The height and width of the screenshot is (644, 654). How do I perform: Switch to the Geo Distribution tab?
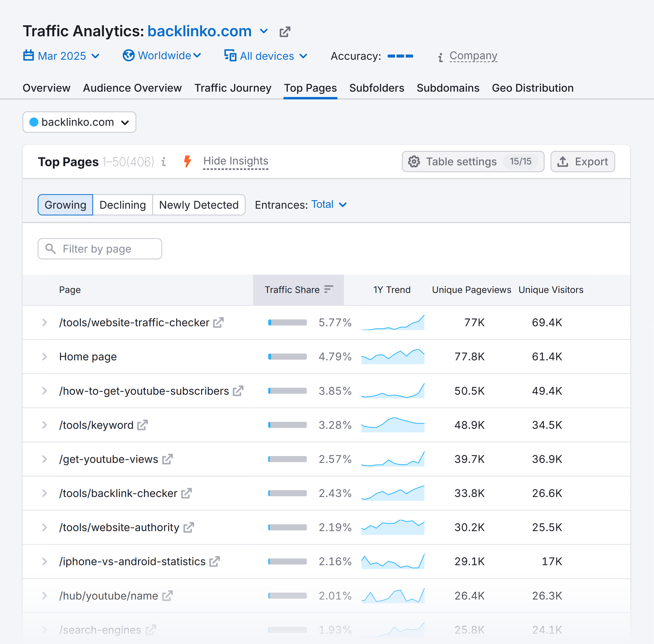(x=533, y=88)
